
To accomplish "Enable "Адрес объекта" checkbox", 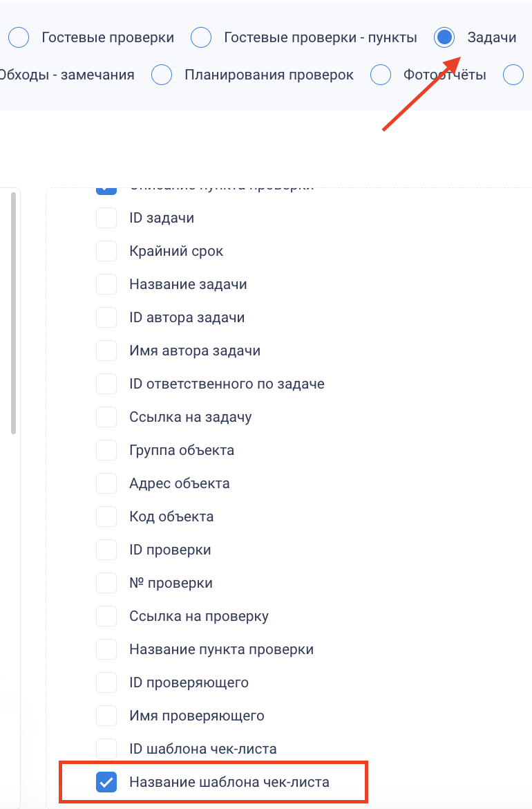I will tap(106, 483).
